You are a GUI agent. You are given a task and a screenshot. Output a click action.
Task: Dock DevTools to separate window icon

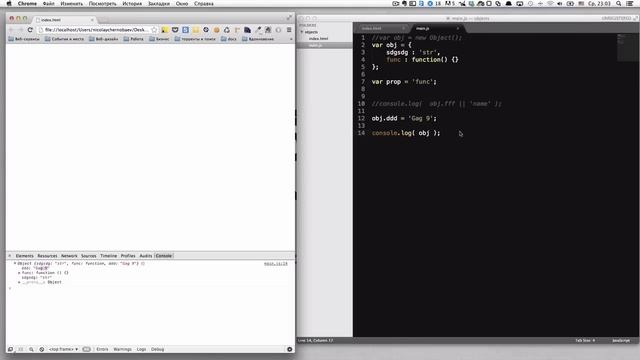(11, 349)
